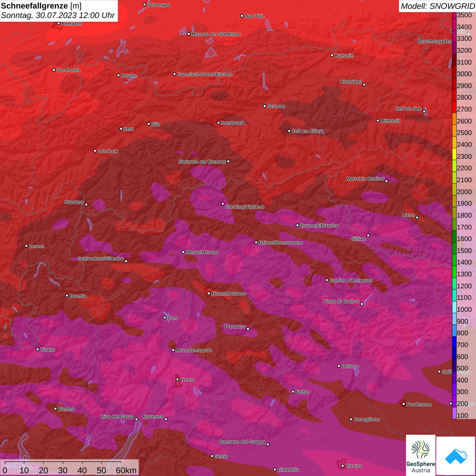Click the Lienz city marker dot
476x476 pixels.
(417, 218)
